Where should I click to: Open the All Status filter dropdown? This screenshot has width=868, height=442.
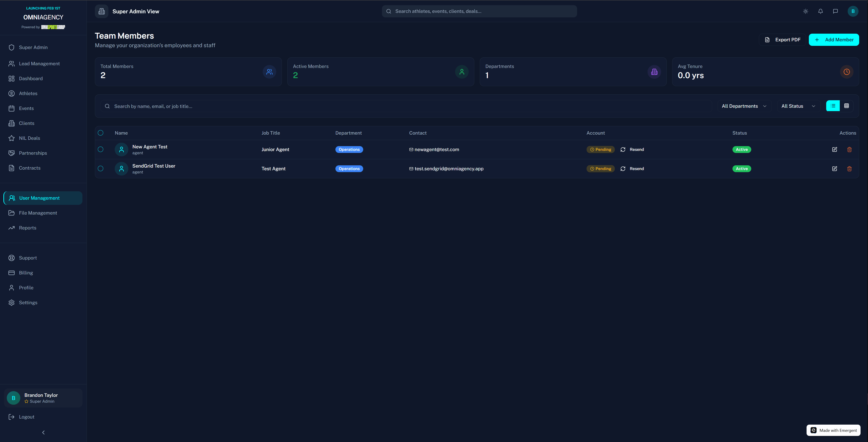[x=798, y=106]
